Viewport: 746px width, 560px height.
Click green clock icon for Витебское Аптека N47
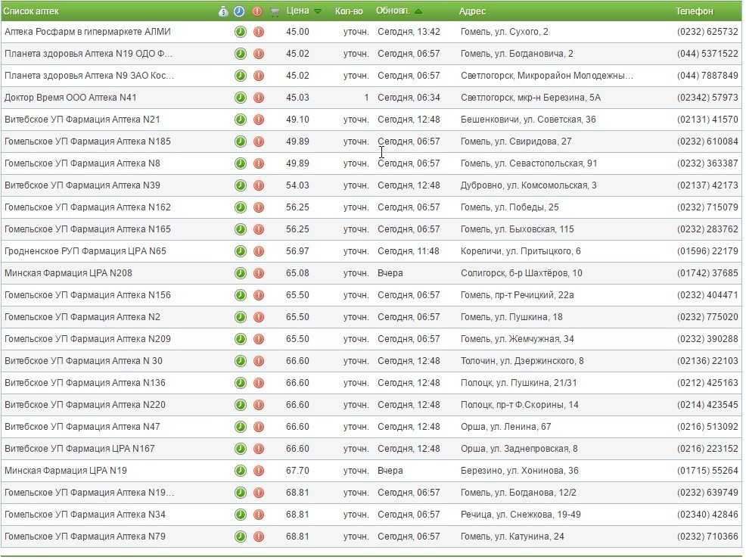(240, 428)
